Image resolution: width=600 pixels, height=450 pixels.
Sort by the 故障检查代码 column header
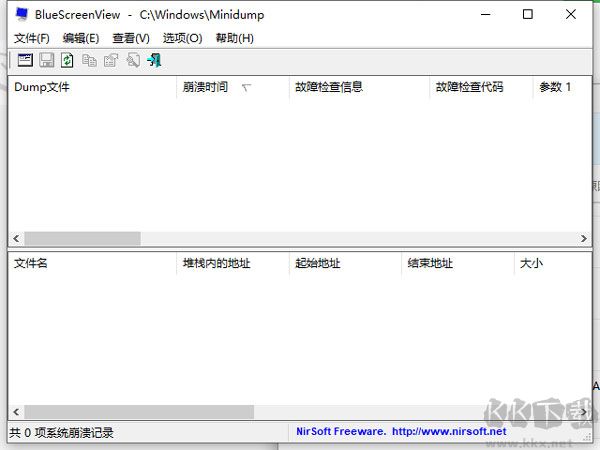click(481, 87)
